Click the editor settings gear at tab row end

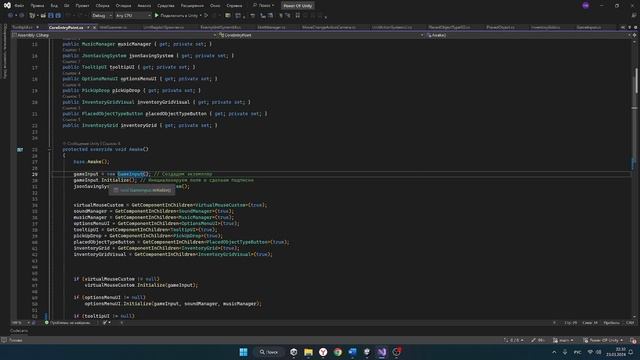[635, 27]
